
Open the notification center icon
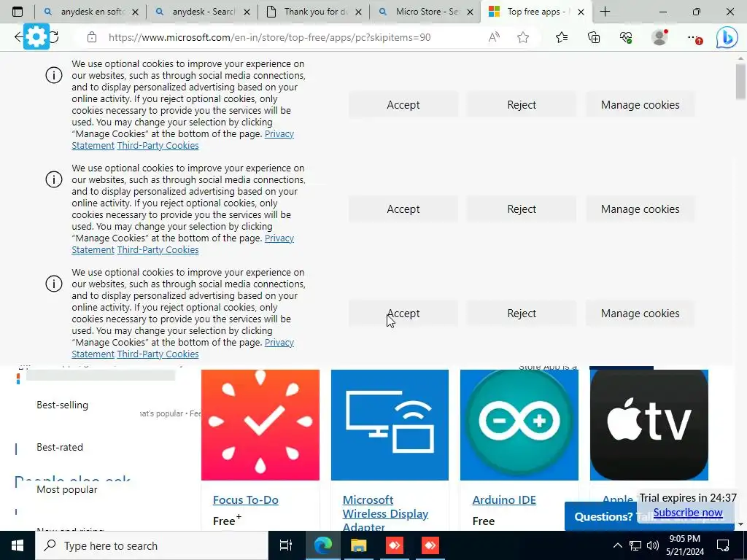[723, 545]
